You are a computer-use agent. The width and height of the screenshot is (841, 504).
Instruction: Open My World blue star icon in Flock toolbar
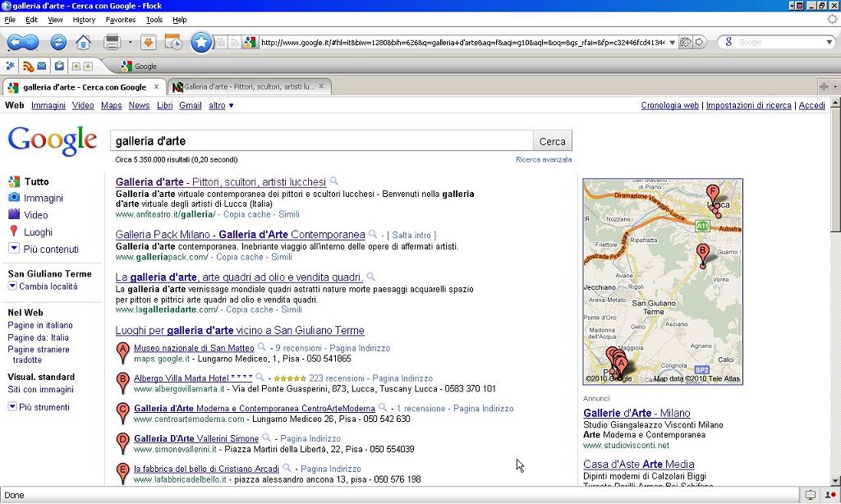[10, 66]
